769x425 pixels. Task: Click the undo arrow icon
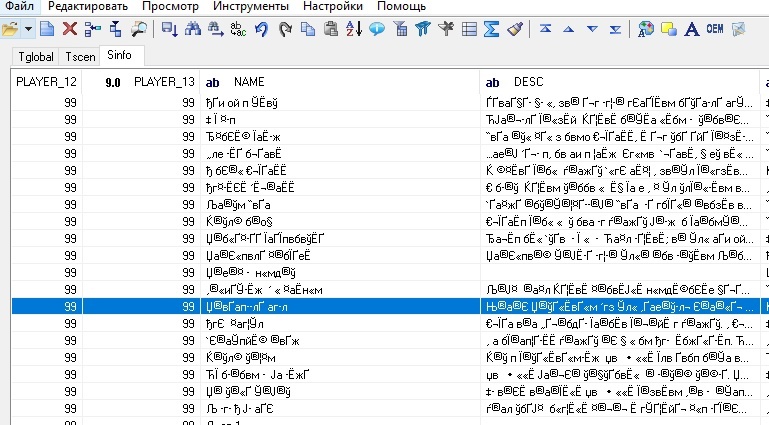click(x=261, y=29)
